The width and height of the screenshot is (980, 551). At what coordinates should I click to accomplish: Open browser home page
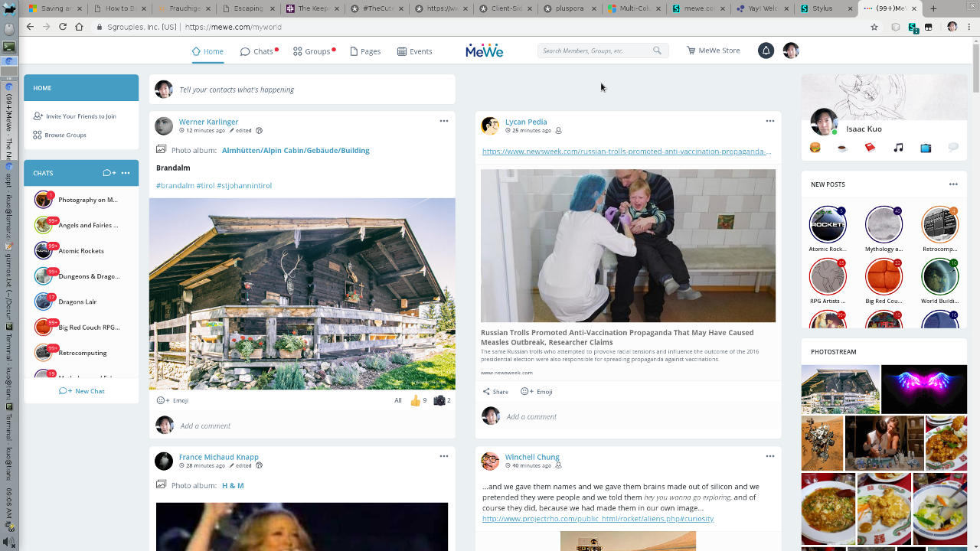click(x=79, y=26)
